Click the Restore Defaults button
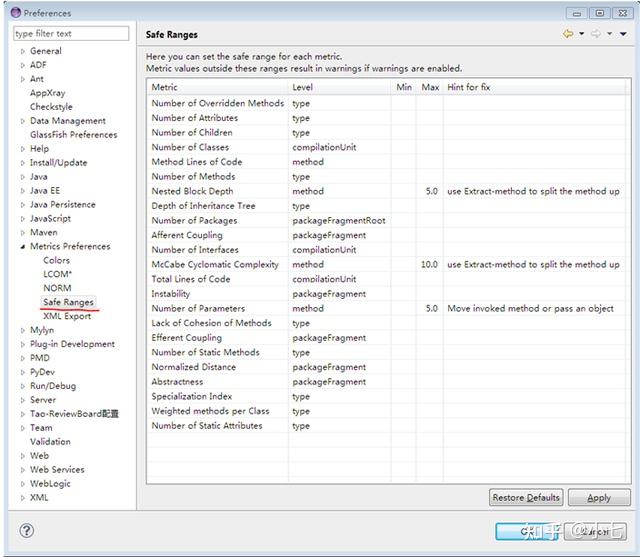This screenshot has width=640, height=557. [526, 497]
